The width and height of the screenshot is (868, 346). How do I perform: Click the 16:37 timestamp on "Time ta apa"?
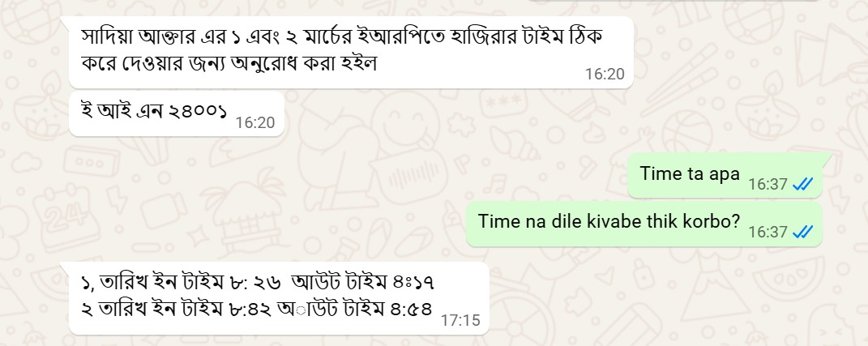click(x=768, y=185)
